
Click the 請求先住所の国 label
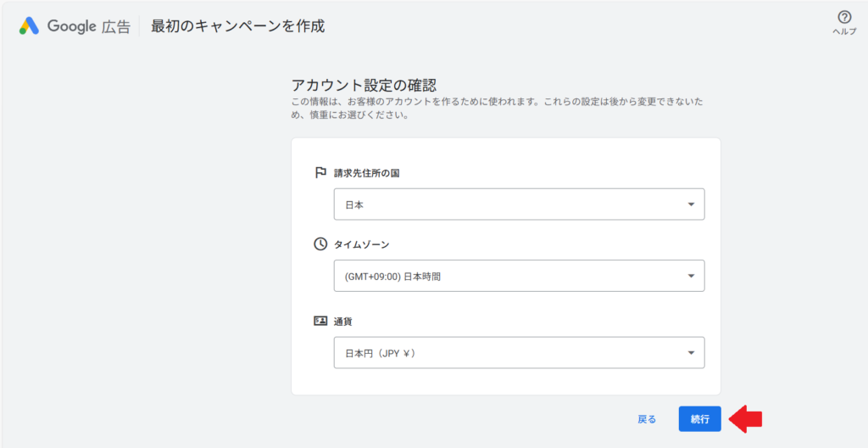point(366,173)
